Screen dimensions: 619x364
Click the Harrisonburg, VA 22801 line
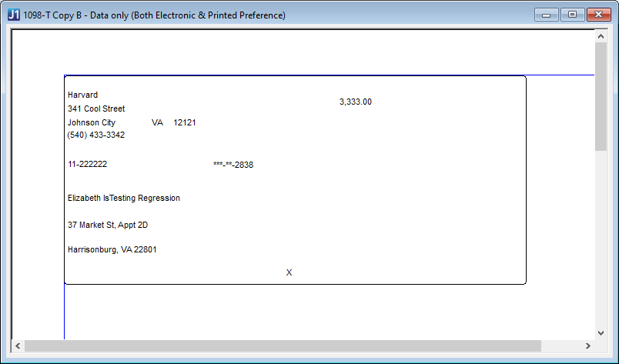(x=112, y=249)
